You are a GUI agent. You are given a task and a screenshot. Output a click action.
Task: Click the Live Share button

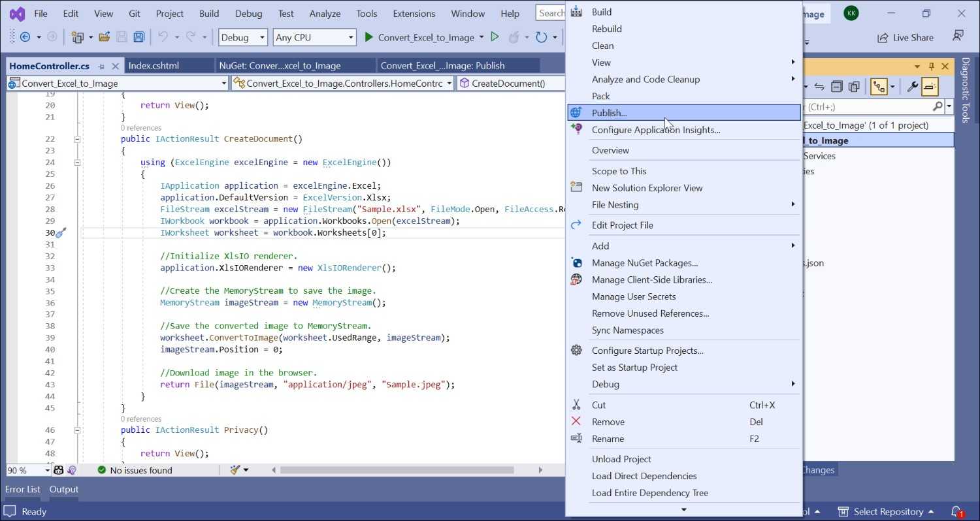pos(905,37)
